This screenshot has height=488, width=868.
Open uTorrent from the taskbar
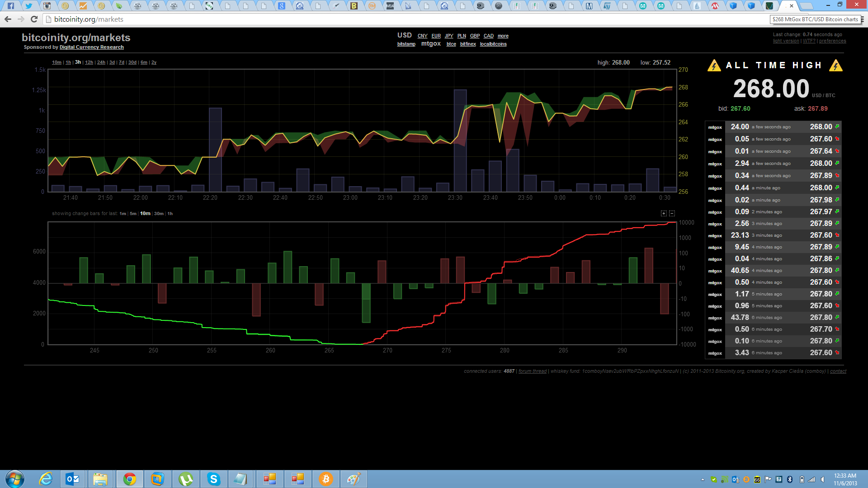click(x=185, y=479)
